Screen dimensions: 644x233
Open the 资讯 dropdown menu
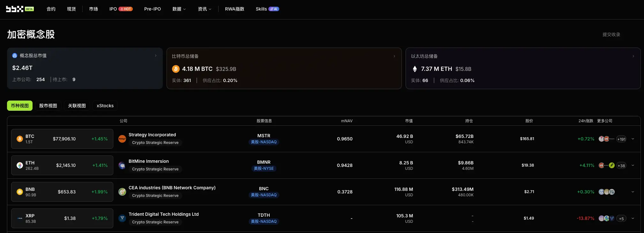coord(205,9)
